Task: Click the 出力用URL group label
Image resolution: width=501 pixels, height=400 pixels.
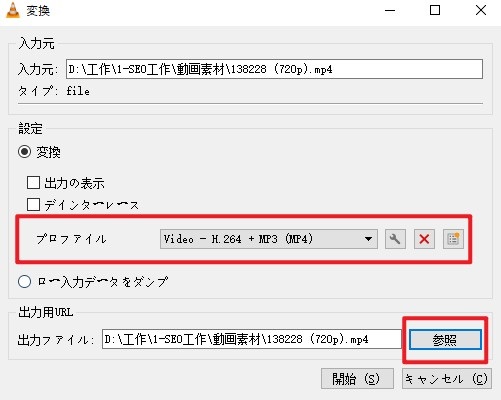Action: 45,312
